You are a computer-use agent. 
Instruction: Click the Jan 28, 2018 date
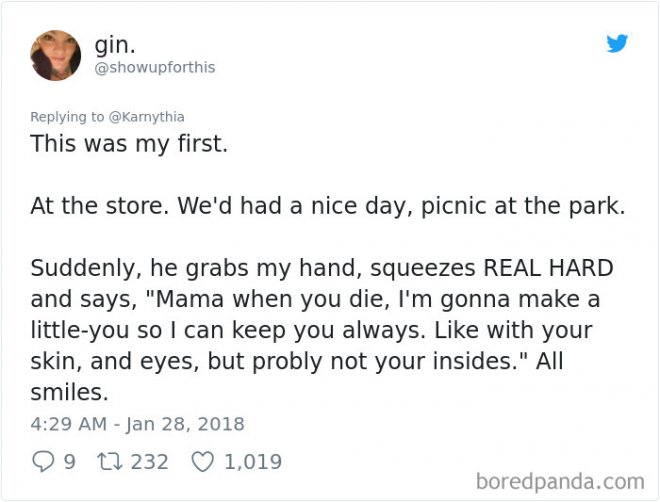pos(185,423)
